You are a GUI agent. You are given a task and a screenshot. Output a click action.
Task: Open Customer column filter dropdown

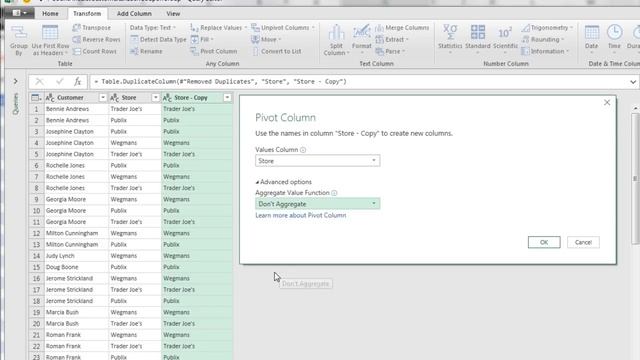pos(103,98)
